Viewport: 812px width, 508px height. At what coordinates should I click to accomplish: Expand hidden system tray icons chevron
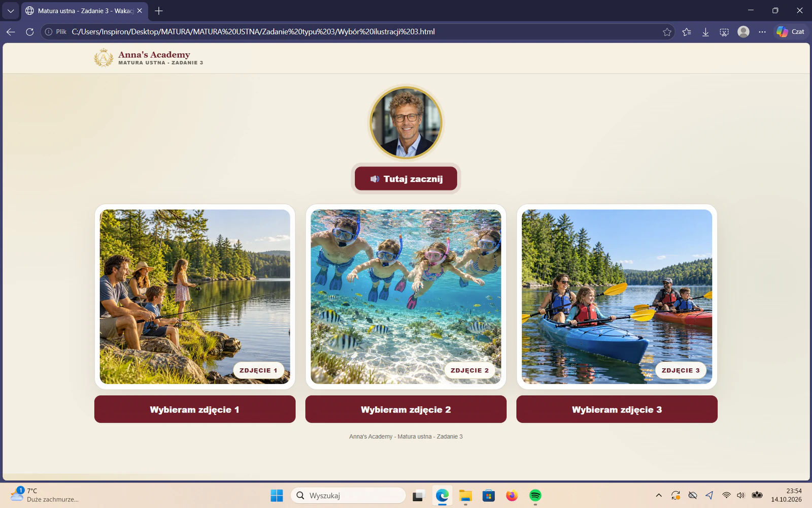(x=659, y=495)
